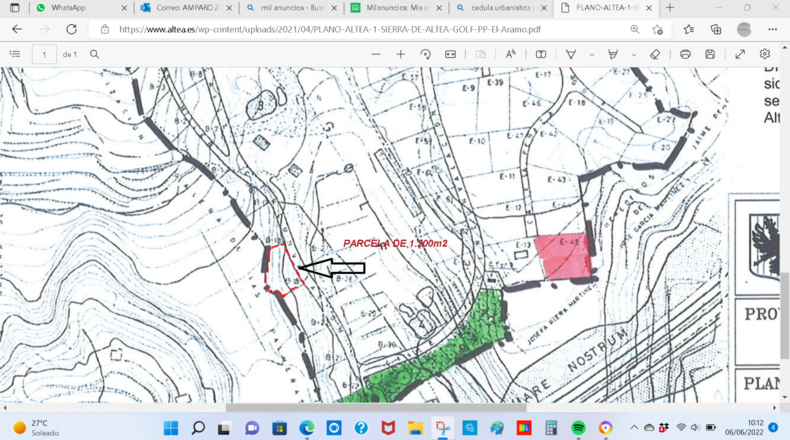Open the Collections panel
The width and height of the screenshot is (790, 440).
tap(716, 29)
